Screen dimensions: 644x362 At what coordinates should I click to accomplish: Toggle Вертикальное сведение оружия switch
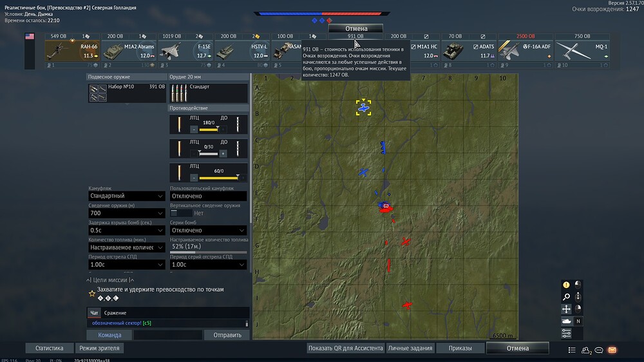(181, 213)
